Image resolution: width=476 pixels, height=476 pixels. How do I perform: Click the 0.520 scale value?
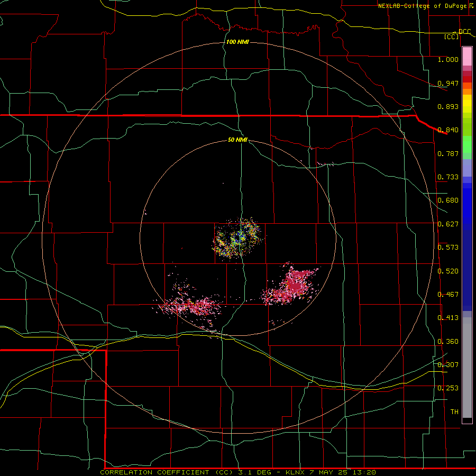coord(448,271)
